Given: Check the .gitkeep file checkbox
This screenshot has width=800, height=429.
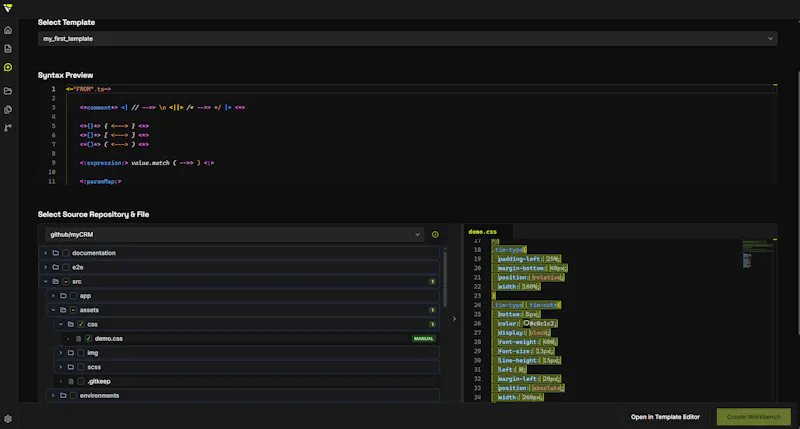Looking at the screenshot, I should 81,382.
